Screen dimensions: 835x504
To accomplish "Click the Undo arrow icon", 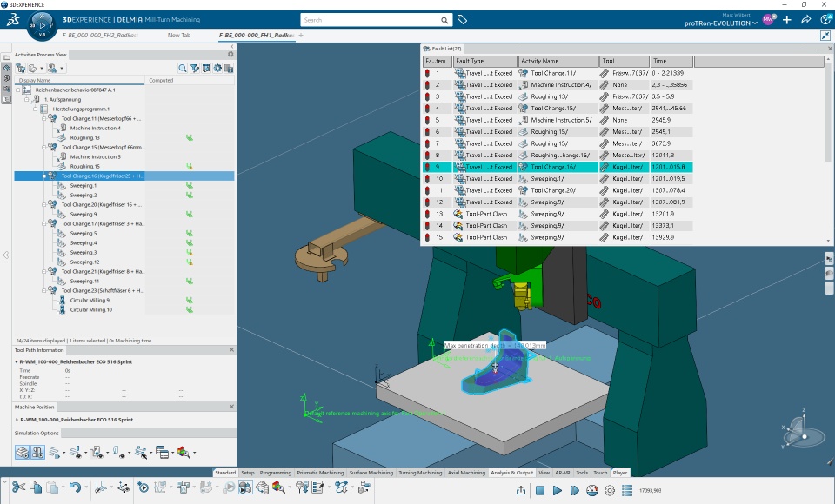I will tap(75, 487).
